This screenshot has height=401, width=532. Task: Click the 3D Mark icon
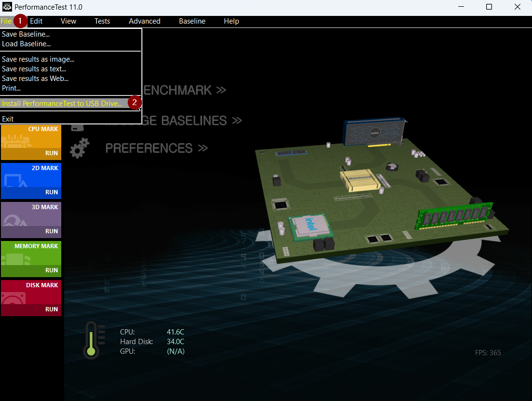point(15,220)
